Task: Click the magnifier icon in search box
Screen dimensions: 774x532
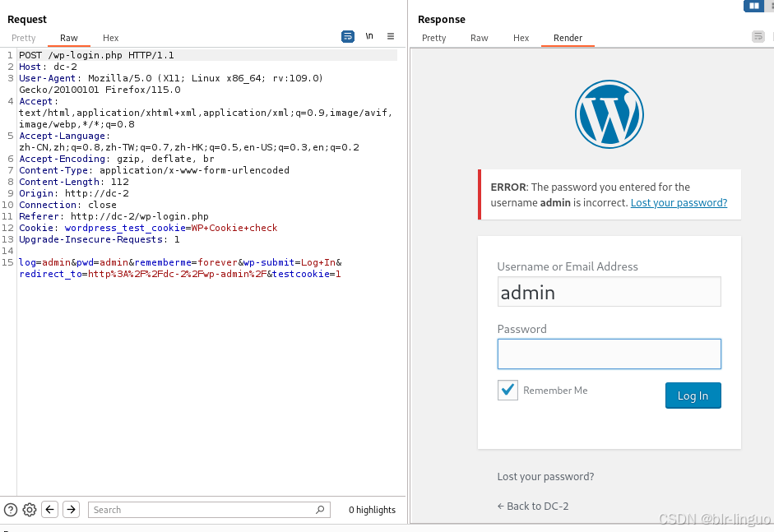Action: (x=320, y=509)
